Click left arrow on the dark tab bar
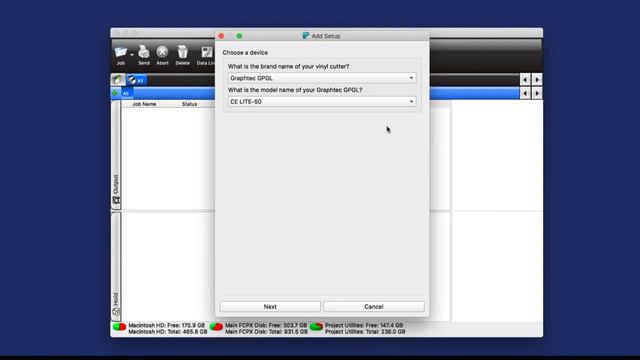 tap(525, 80)
